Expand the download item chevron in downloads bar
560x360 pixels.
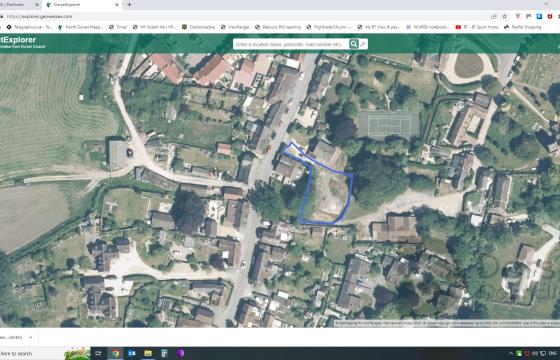pos(30,337)
